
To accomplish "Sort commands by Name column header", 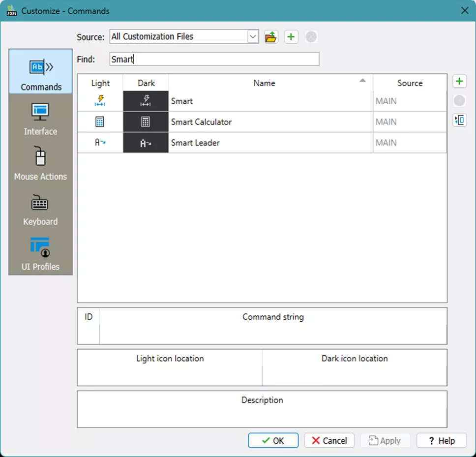I will pyautogui.click(x=265, y=83).
